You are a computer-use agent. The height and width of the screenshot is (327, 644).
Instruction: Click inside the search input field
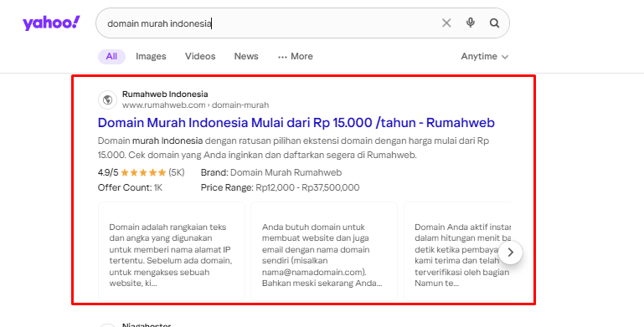[x=271, y=23]
